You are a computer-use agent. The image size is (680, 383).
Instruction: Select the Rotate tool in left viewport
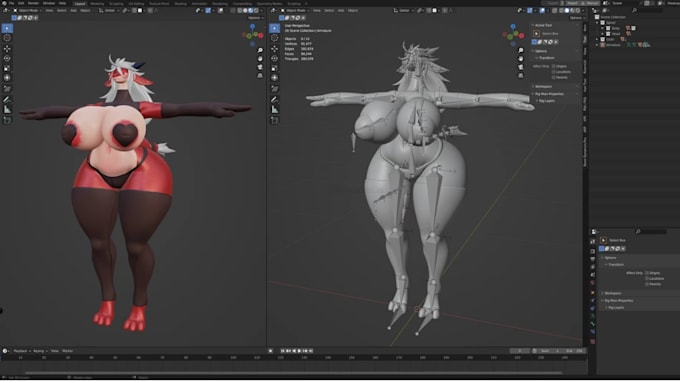coord(7,58)
